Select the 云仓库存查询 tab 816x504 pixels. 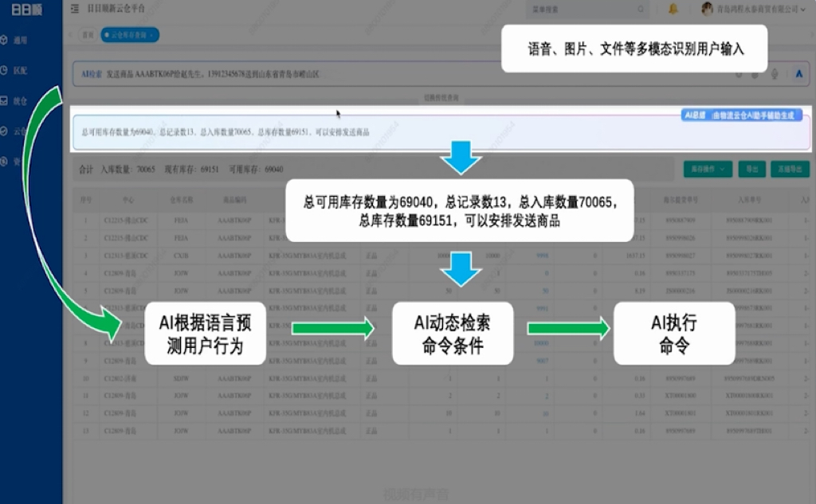127,35
